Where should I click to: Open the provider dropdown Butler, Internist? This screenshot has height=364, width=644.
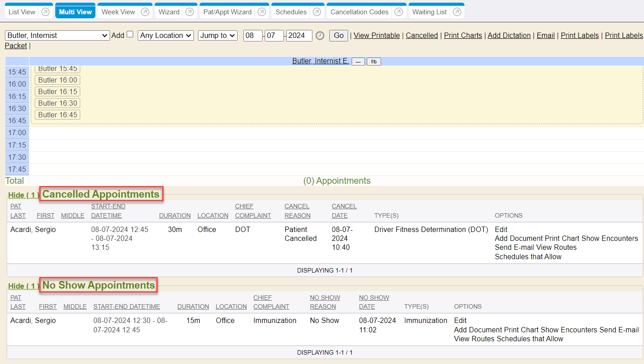tap(57, 36)
